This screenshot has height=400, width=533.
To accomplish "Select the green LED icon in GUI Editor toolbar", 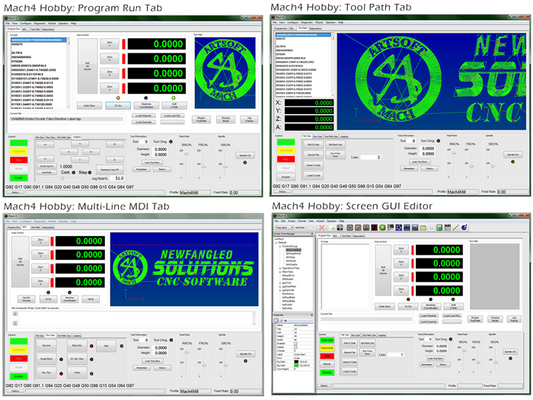I will pos(382,227).
